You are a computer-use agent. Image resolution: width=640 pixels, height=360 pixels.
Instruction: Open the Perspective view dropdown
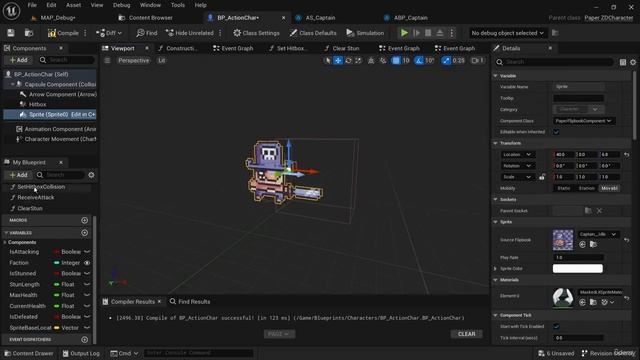[133, 60]
